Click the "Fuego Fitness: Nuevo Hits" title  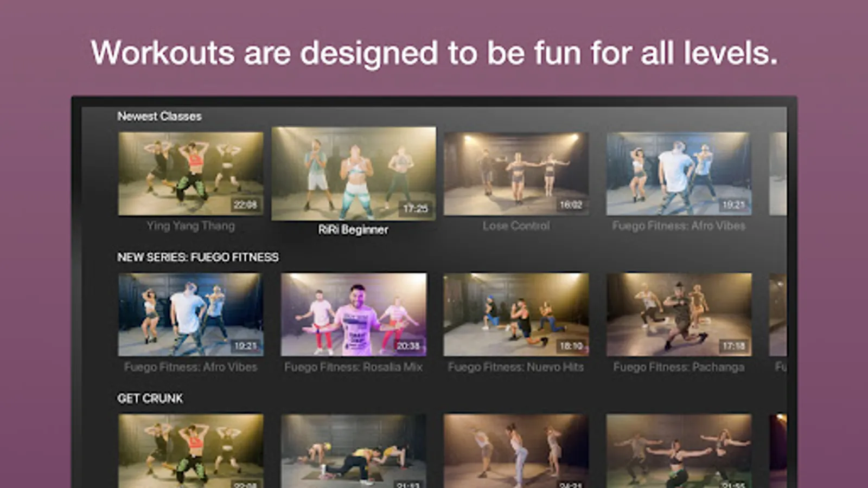click(516, 367)
